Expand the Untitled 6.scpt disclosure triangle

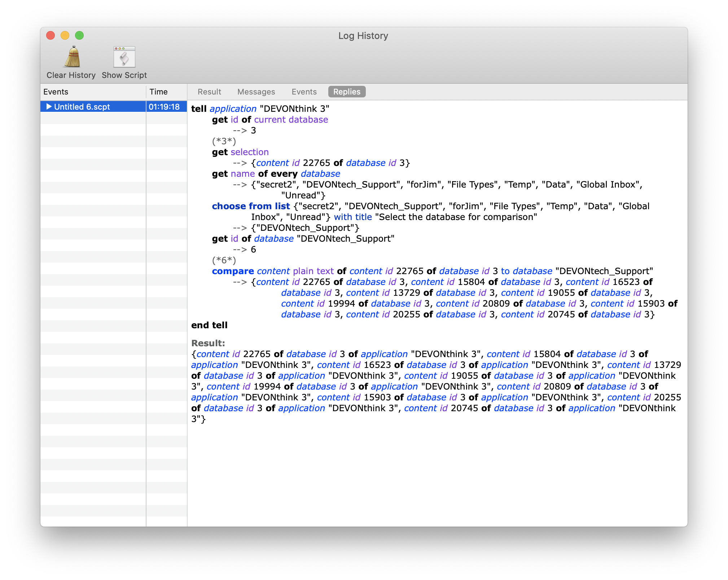(49, 106)
